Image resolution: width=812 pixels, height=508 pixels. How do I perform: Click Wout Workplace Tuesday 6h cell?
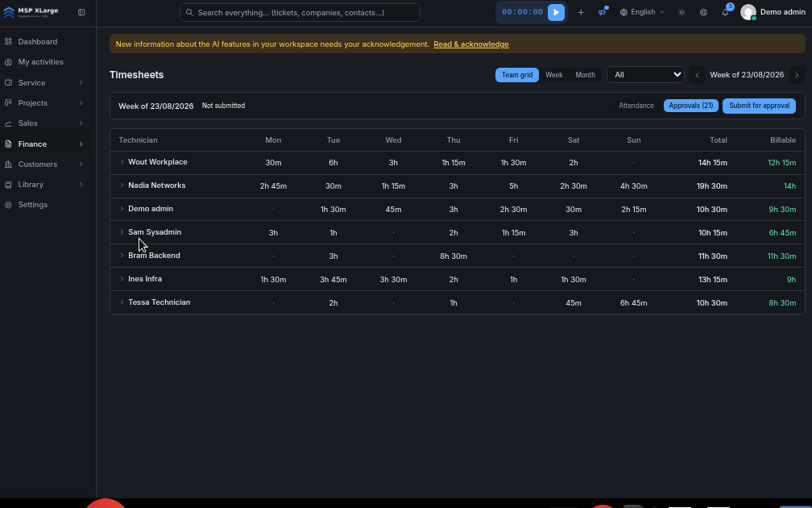pyautogui.click(x=333, y=163)
